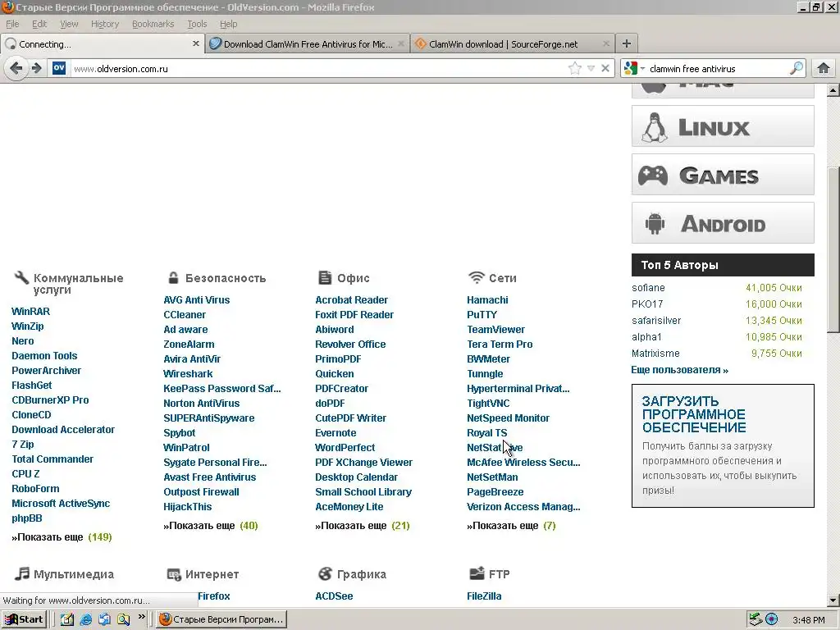
Task: Open the WinRAR link
Action: pyautogui.click(x=30, y=311)
